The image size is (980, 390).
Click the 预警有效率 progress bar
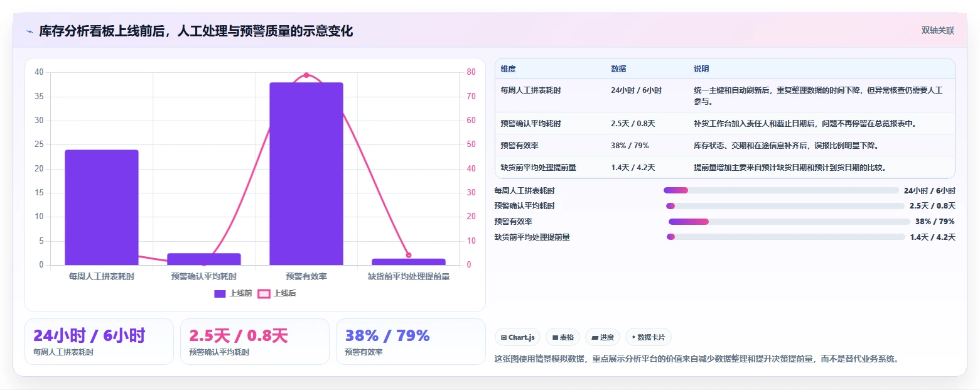point(789,222)
